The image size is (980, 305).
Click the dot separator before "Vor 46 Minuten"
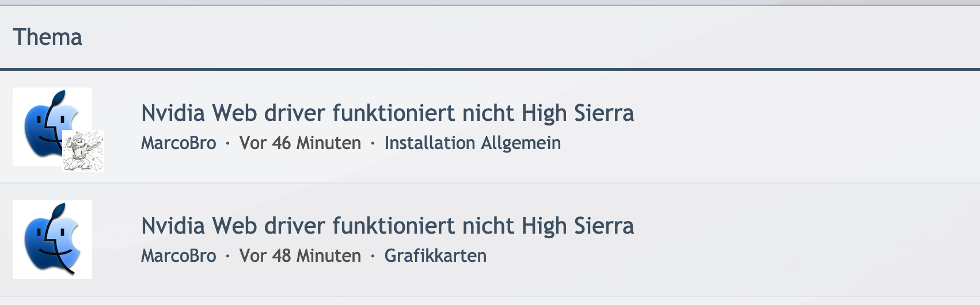tap(227, 144)
